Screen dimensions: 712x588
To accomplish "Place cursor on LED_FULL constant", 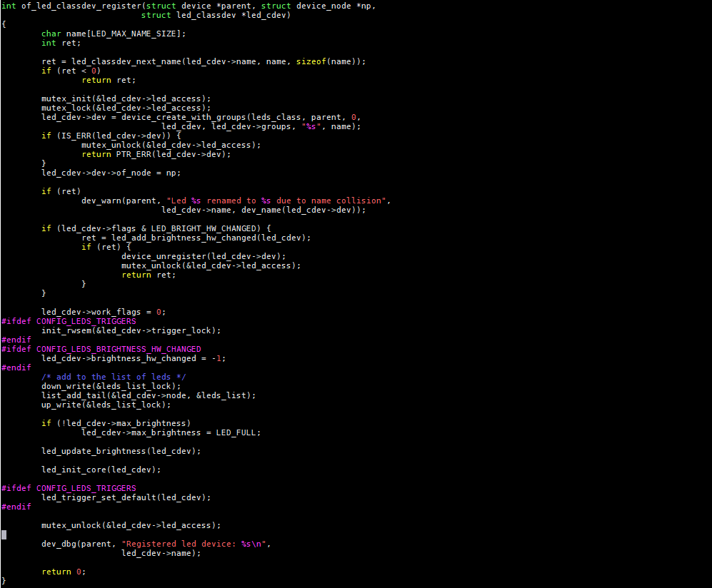I will tap(237, 432).
